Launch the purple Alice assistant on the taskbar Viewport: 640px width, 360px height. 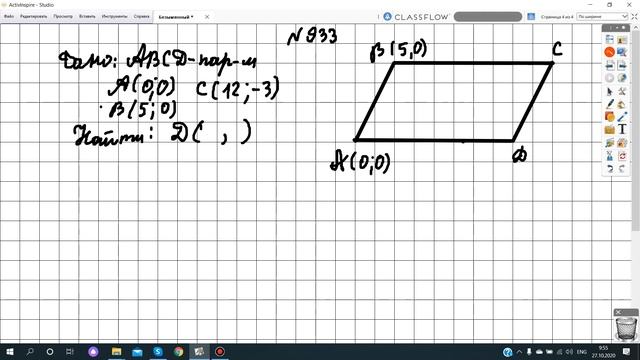[x=93, y=352]
